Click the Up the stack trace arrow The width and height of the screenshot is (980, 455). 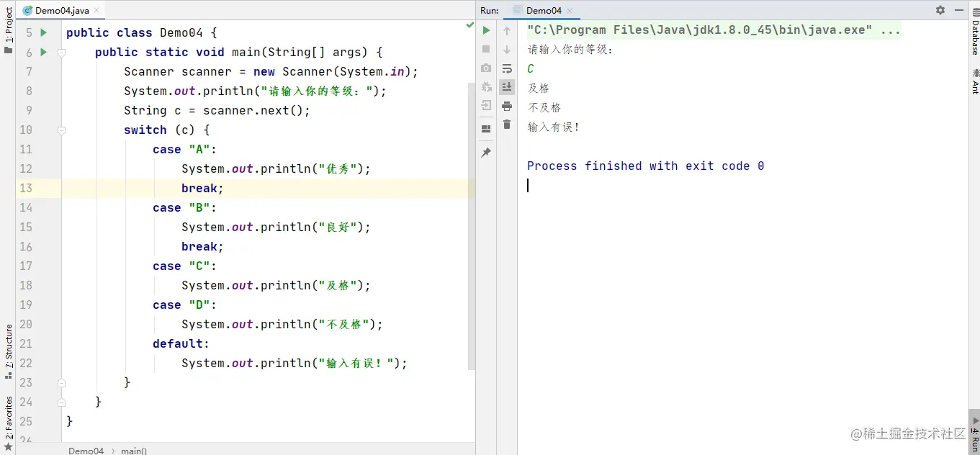[507, 31]
